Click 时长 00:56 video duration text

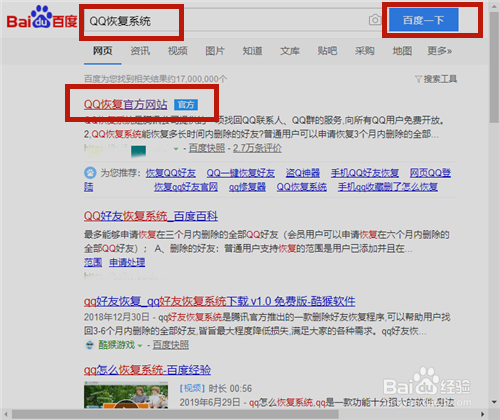click(230, 389)
